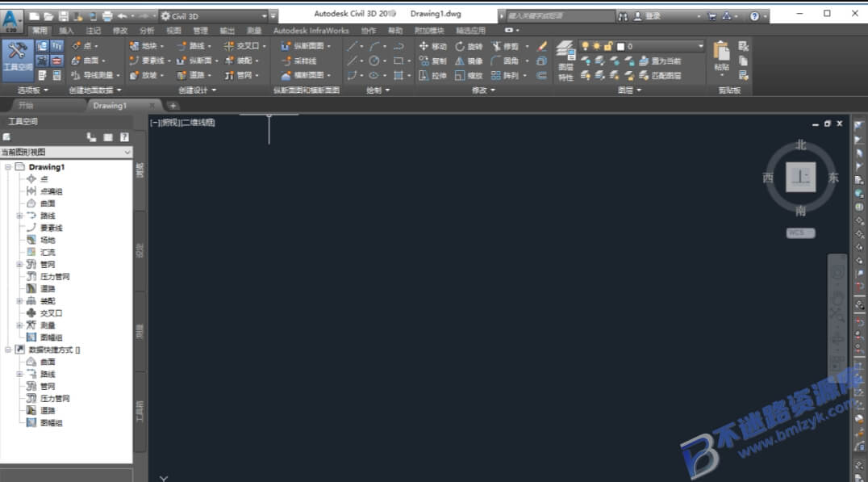Screen dimensions: 868x482
Task: Toggle layer lightbulb on/off icon
Action: coord(585,46)
